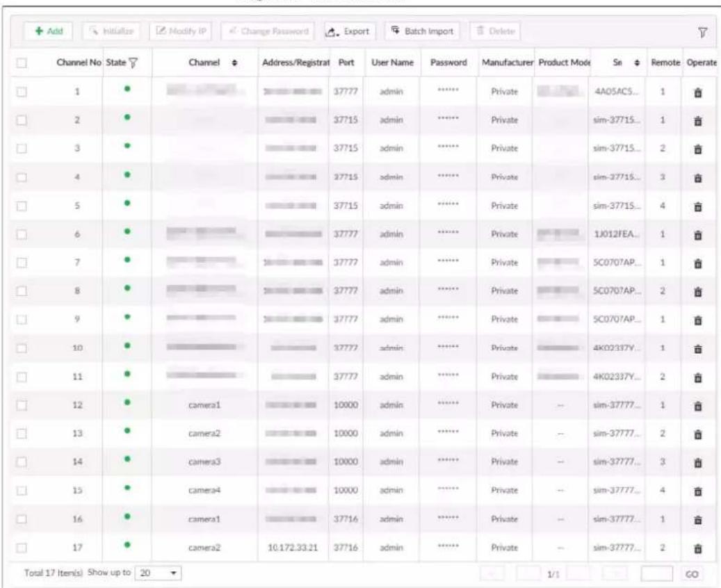Sort by the Sn column arrows
Image resolution: width=721 pixels, height=588 pixels.
click(x=637, y=63)
